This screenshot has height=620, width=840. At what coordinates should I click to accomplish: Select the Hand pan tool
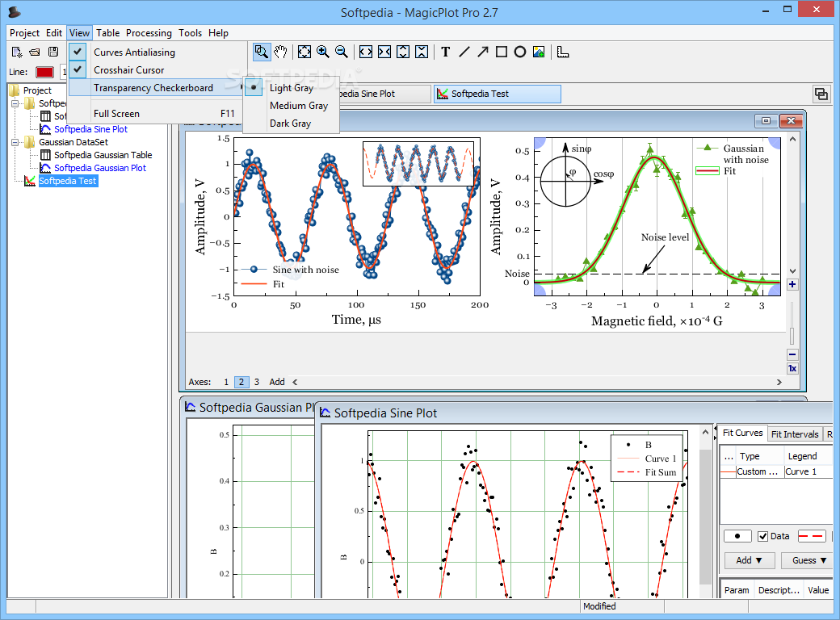click(281, 52)
